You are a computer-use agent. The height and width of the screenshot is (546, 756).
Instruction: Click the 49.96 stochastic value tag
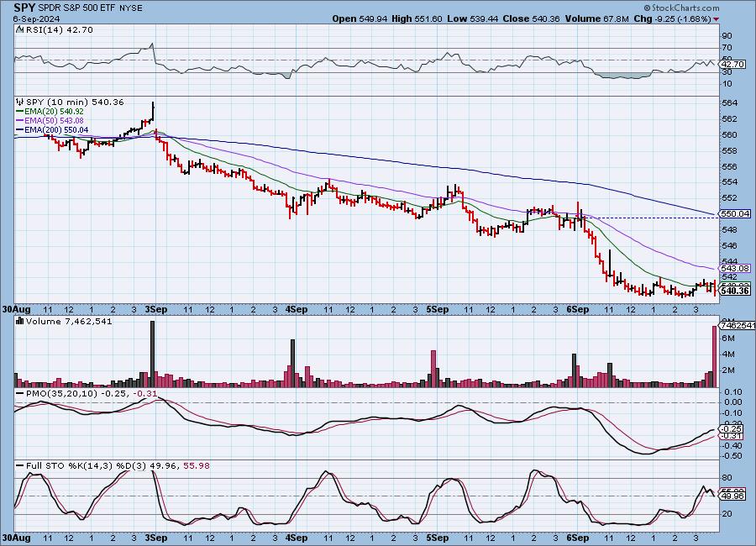pos(732,496)
